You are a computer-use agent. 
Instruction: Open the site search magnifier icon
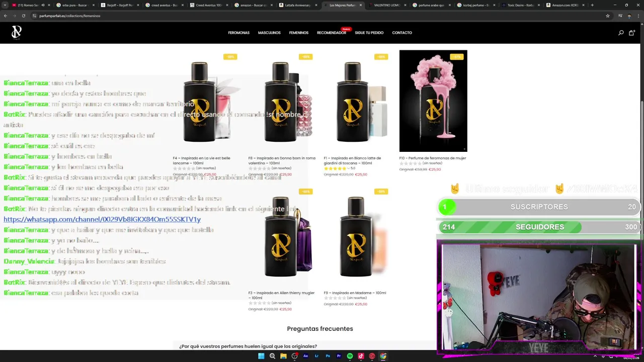621,33
